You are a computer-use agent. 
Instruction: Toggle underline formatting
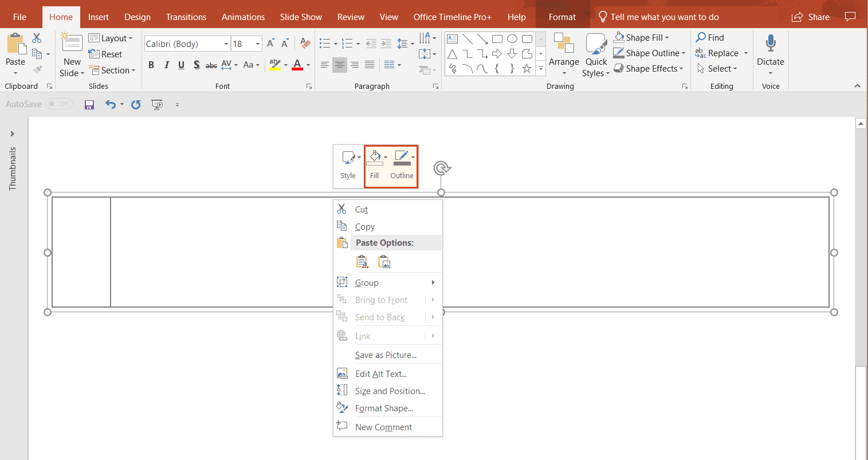pos(181,65)
